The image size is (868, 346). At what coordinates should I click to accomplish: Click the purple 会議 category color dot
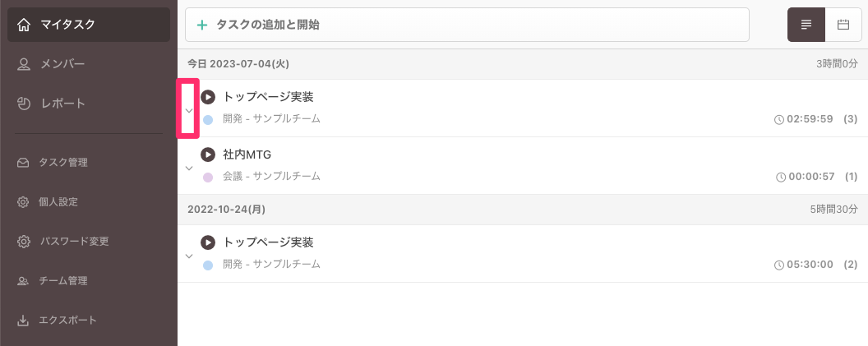(x=208, y=177)
